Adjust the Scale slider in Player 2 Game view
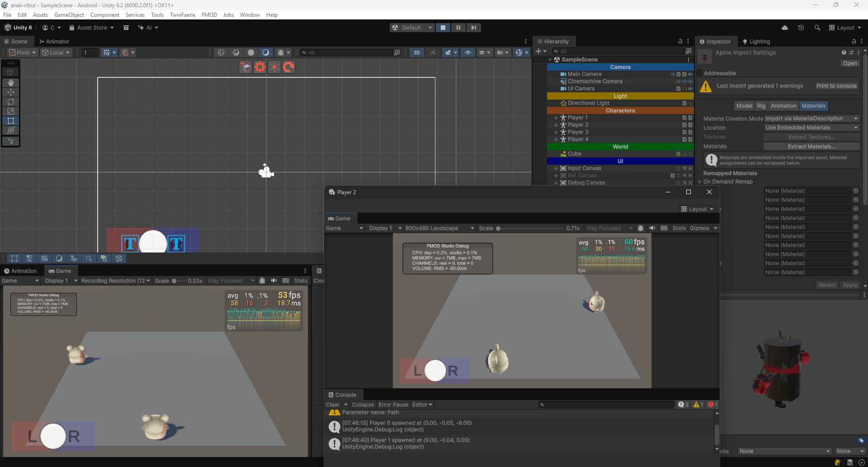The height and width of the screenshot is (467, 868). [x=529, y=228]
